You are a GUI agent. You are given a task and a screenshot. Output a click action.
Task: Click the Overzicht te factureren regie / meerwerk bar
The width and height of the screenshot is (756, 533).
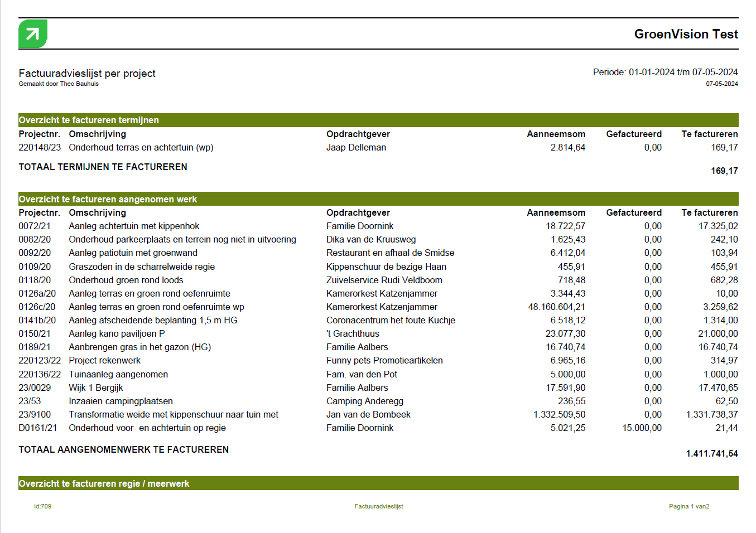pyautogui.click(x=378, y=484)
